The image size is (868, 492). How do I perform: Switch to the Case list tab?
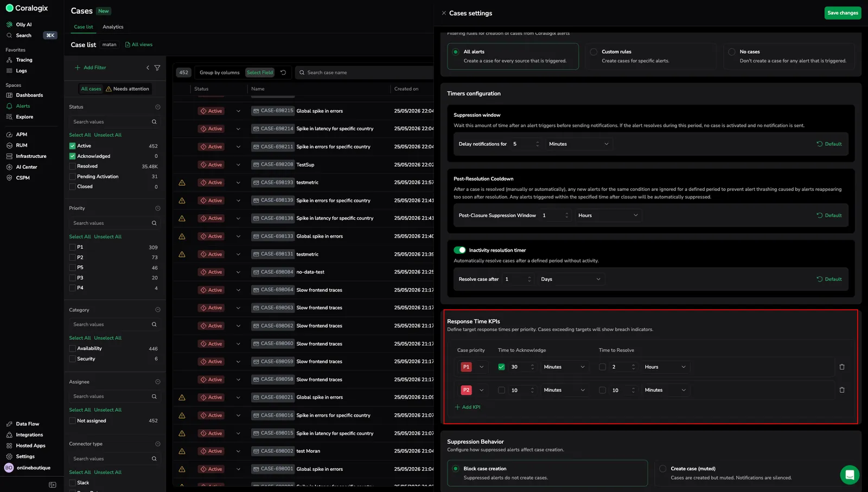tap(84, 27)
